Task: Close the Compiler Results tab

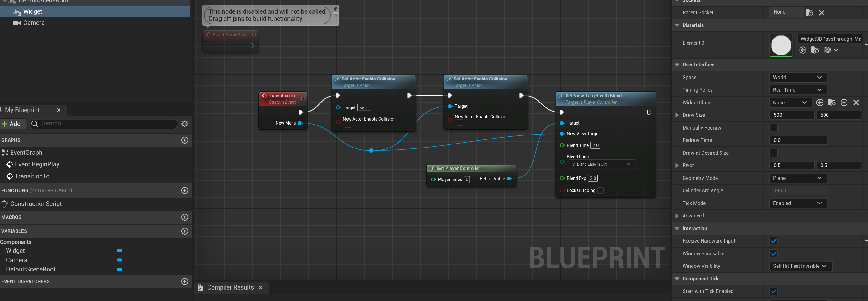Action: (x=260, y=288)
